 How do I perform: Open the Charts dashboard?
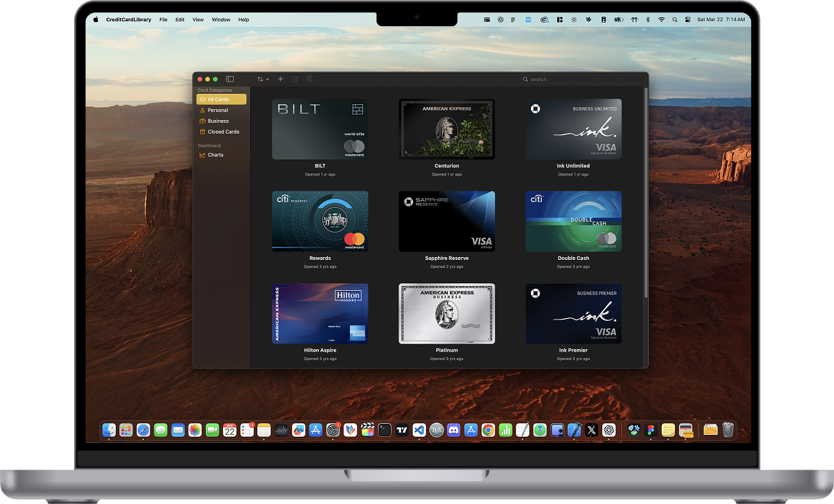(221, 155)
